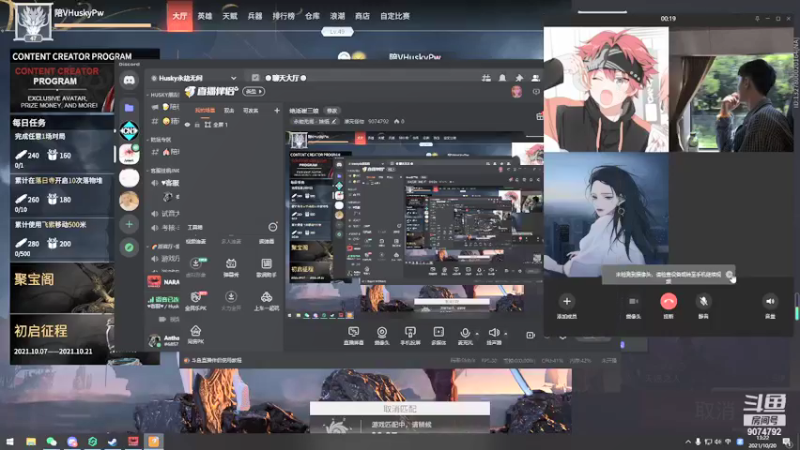Open 天赋 tab in game menu
The width and height of the screenshot is (800, 450).
click(230, 16)
